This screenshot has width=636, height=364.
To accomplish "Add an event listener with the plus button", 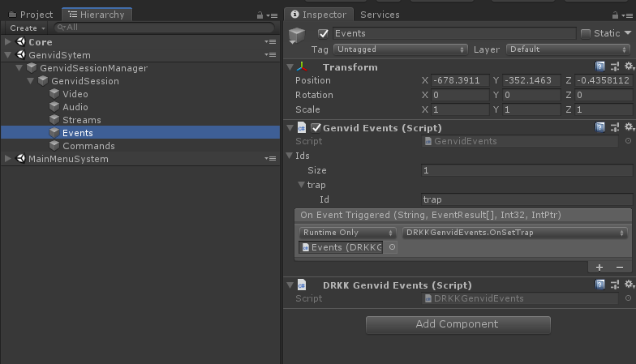I will 599,268.
